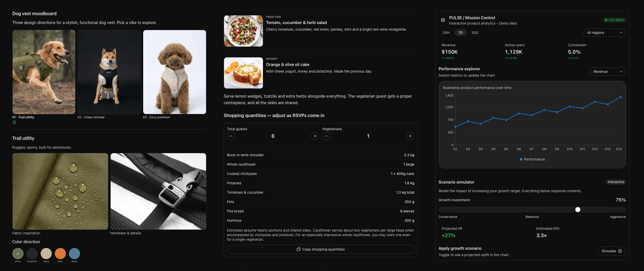Click the Estimated ROI 3.3× value
The width and height of the screenshot is (644, 271).
541,235
